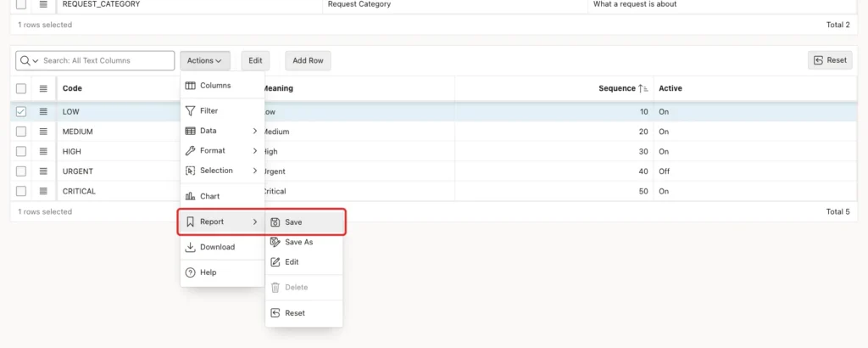This screenshot has width=868, height=348.
Task: Click the Off value in URGENT row
Action: 664,171
